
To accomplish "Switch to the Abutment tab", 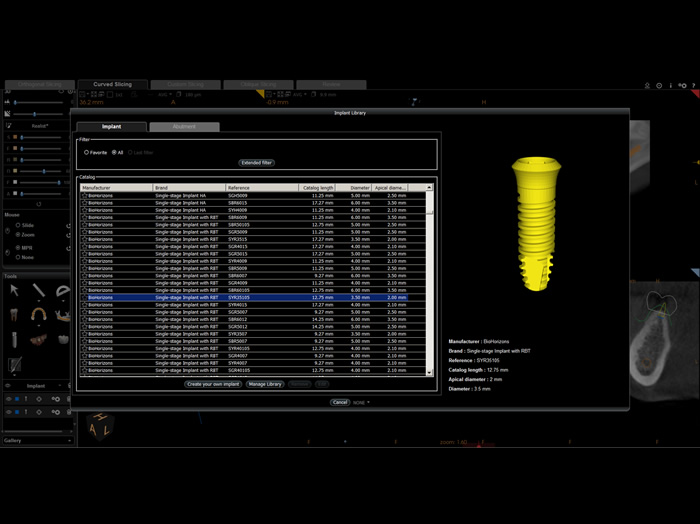I will [184, 127].
